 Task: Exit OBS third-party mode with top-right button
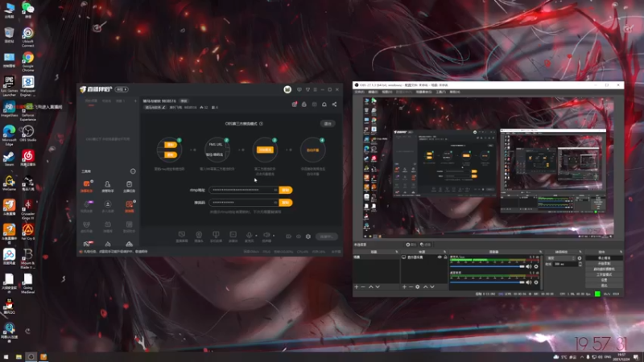pyautogui.click(x=328, y=124)
